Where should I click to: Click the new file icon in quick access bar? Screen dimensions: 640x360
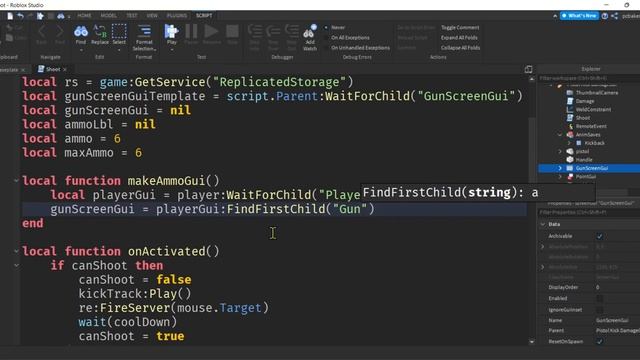pos(10,16)
